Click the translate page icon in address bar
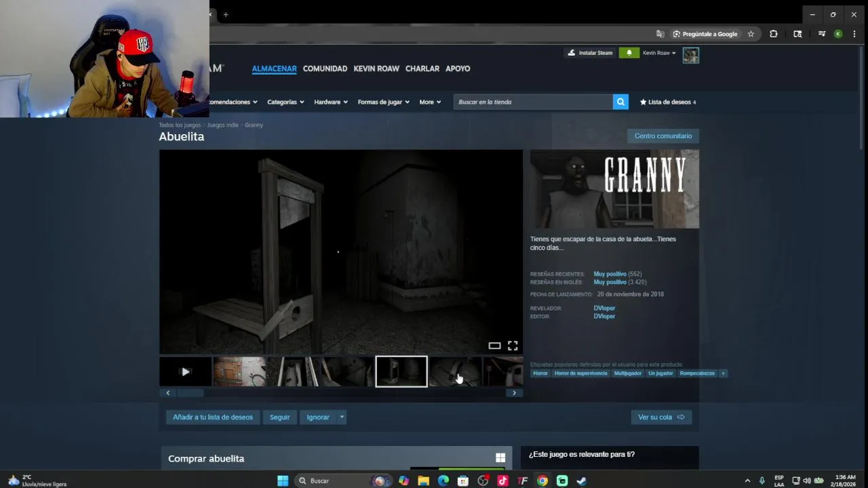This screenshot has height=488, width=868. coord(660,34)
